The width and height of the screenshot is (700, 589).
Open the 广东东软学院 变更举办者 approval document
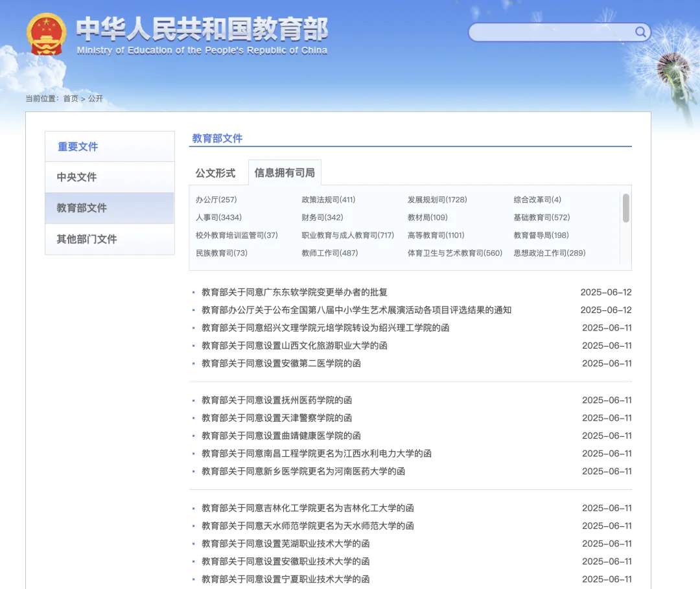[x=294, y=292]
